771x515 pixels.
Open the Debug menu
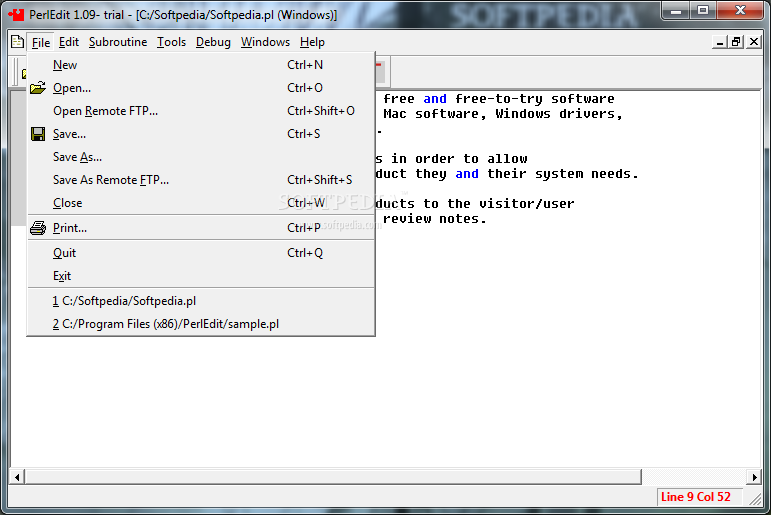[213, 42]
